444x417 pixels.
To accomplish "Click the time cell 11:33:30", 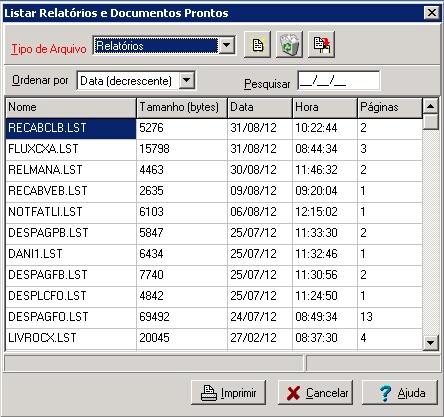I will pos(325,233).
